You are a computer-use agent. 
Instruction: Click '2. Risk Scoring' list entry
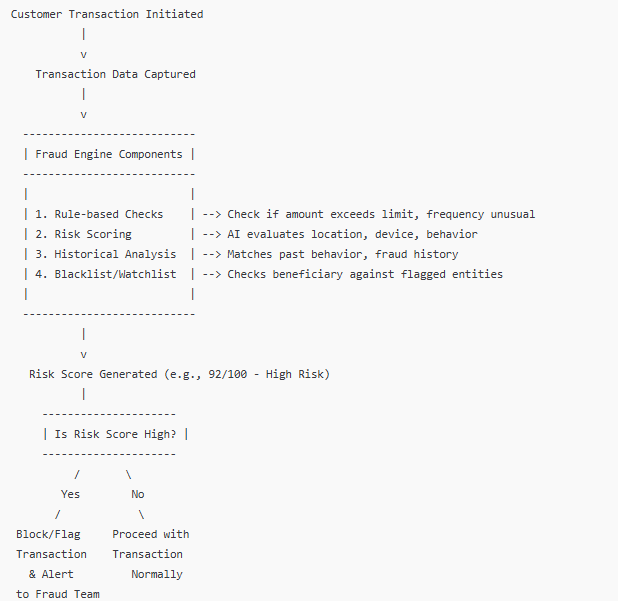(83, 234)
